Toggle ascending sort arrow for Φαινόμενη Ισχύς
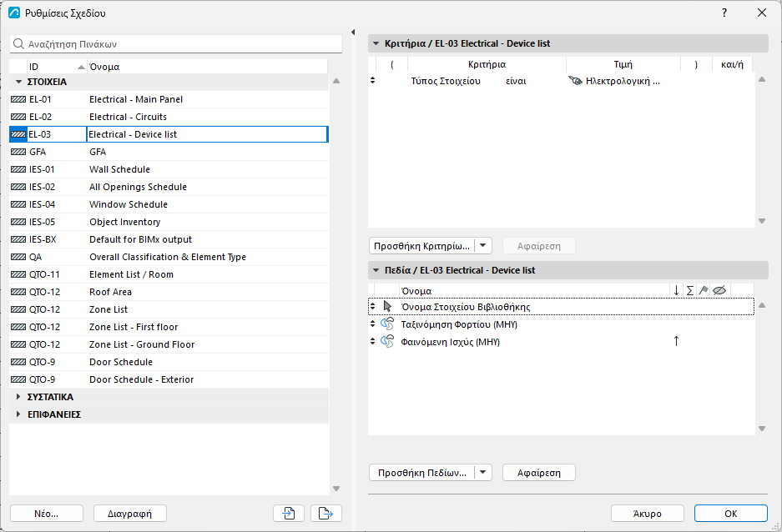Screen dimensions: 782x532 (676, 341)
